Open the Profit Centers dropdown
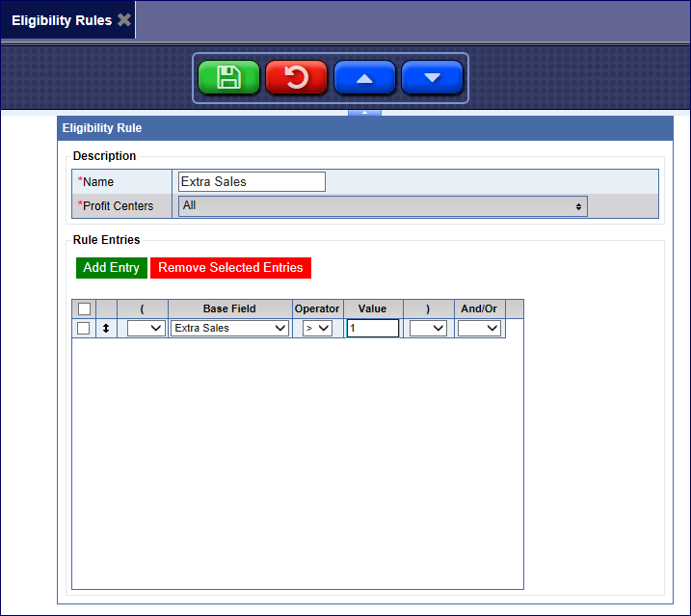 (383, 206)
